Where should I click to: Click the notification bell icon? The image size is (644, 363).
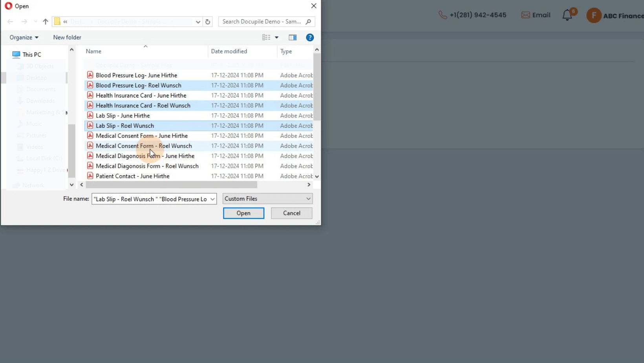pyautogui.click(x=567, y=15)
